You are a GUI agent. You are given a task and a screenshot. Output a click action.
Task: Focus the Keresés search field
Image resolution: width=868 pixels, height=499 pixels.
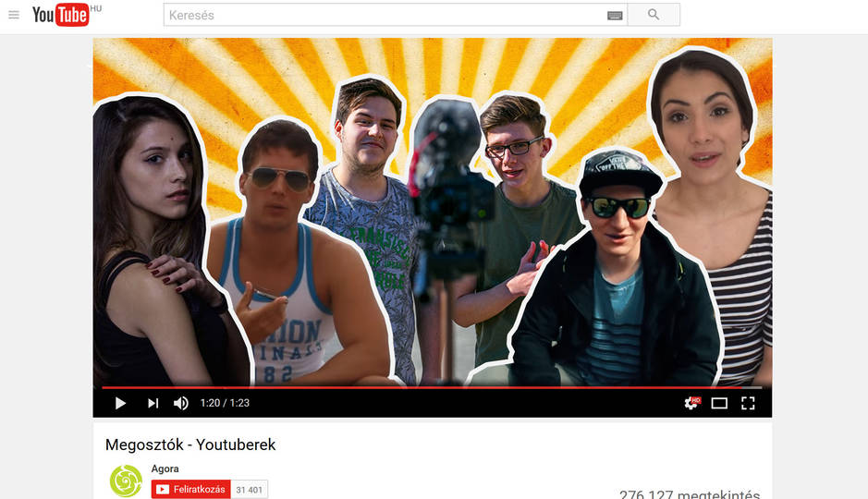click(384, 15)
